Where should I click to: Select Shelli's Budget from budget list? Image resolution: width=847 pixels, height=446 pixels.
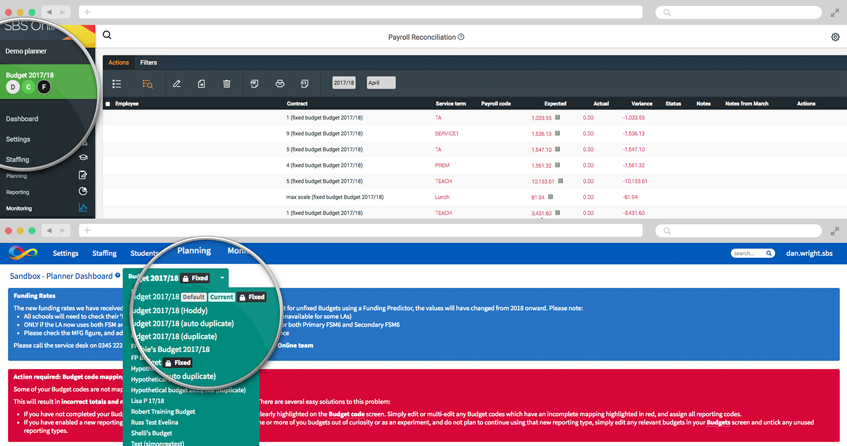[x=152, y=433]
